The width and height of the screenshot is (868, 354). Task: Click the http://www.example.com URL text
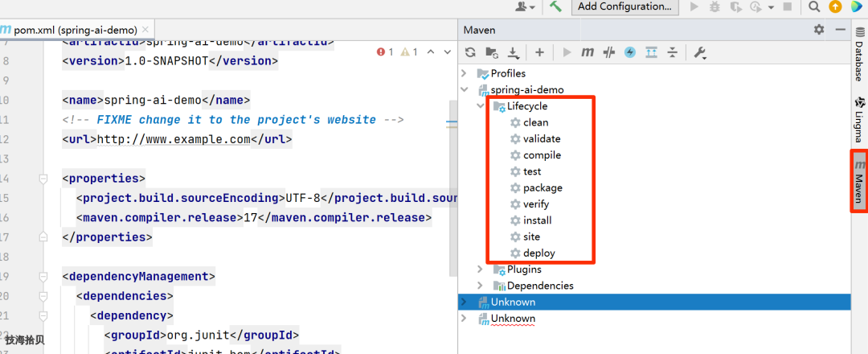click(174, 140)
